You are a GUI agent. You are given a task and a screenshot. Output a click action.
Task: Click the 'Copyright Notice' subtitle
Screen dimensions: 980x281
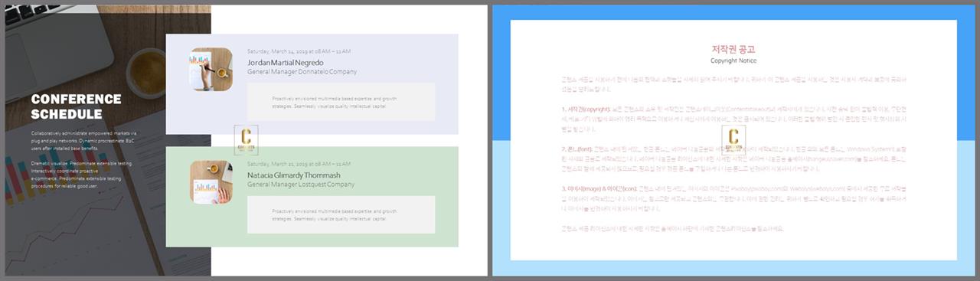[x=733, y=60]
